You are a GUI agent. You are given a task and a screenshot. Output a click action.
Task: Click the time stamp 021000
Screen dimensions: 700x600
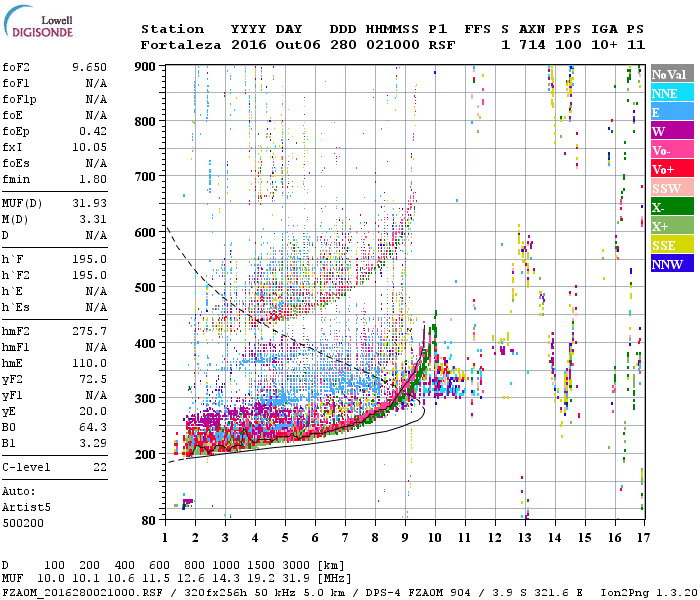coord(392,45)
